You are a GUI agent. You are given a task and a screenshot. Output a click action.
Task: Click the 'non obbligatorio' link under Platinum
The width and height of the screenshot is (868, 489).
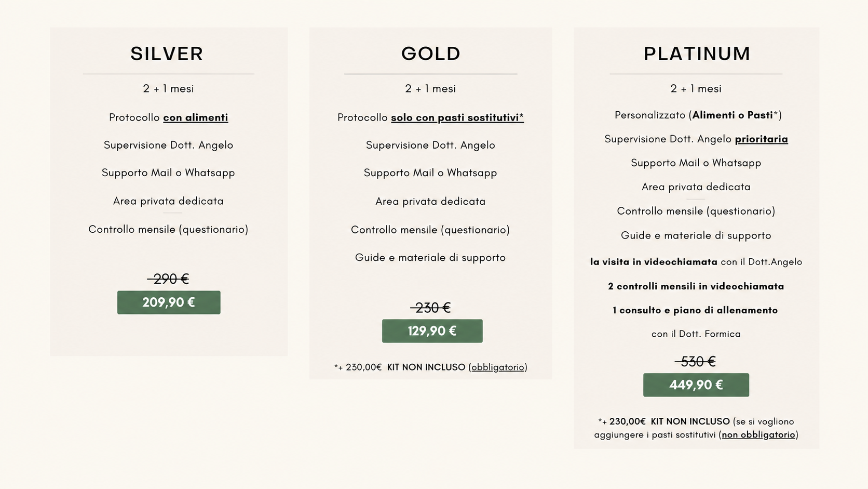click(758, 434)
